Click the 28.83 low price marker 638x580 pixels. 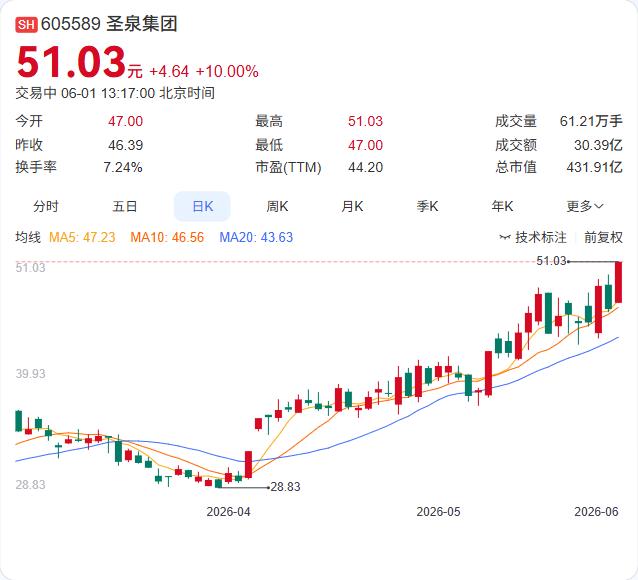[285, 487]
